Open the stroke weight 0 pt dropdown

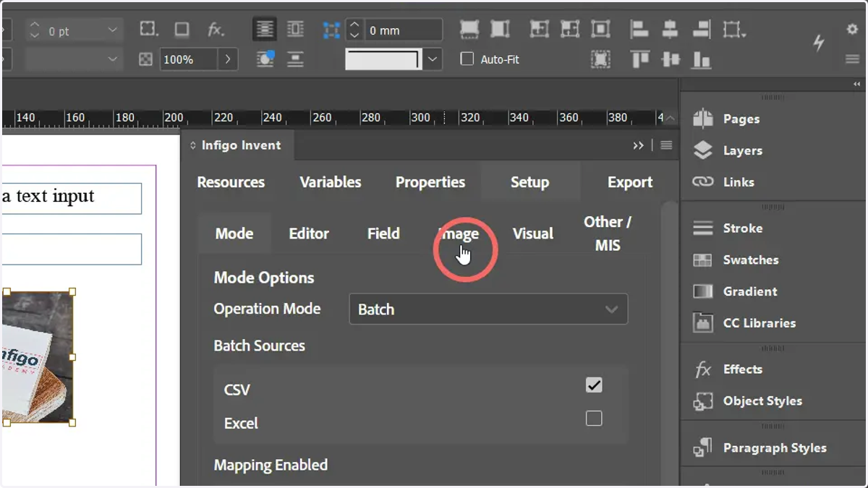pos(112,30)
